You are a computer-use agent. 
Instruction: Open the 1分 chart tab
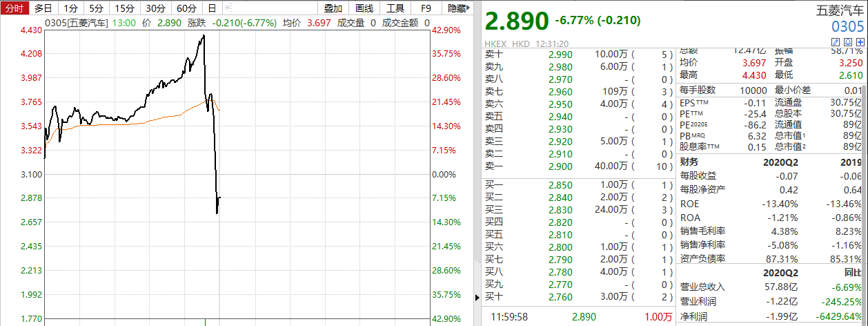[x=70, y=8]
